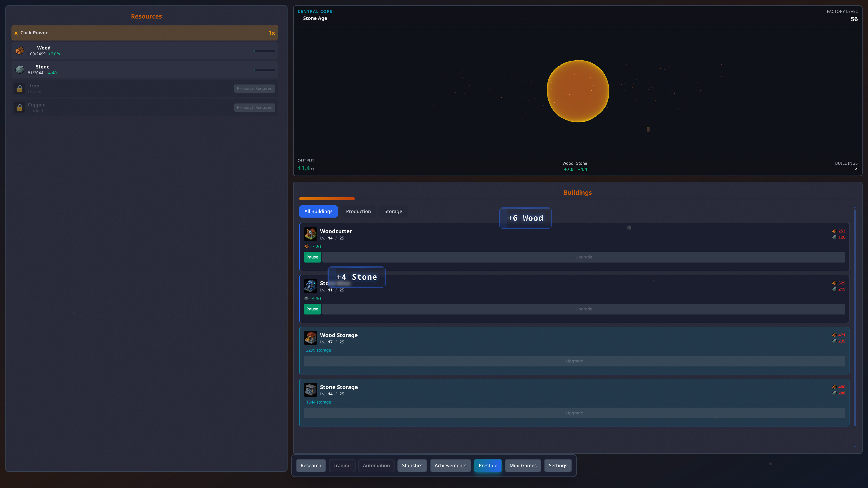Screen dimensions: 868x488
Task: Click the Stone Miner building icon
Action: (310, 286)
